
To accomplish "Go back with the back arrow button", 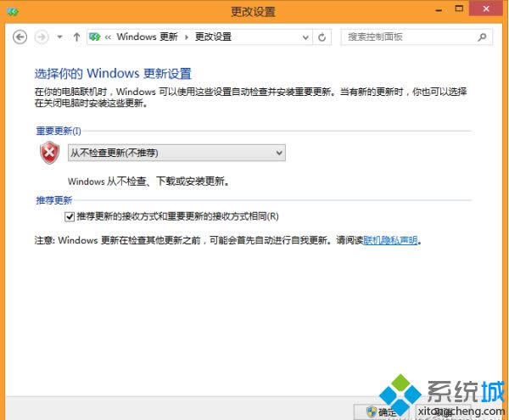I will click(20, 37).
